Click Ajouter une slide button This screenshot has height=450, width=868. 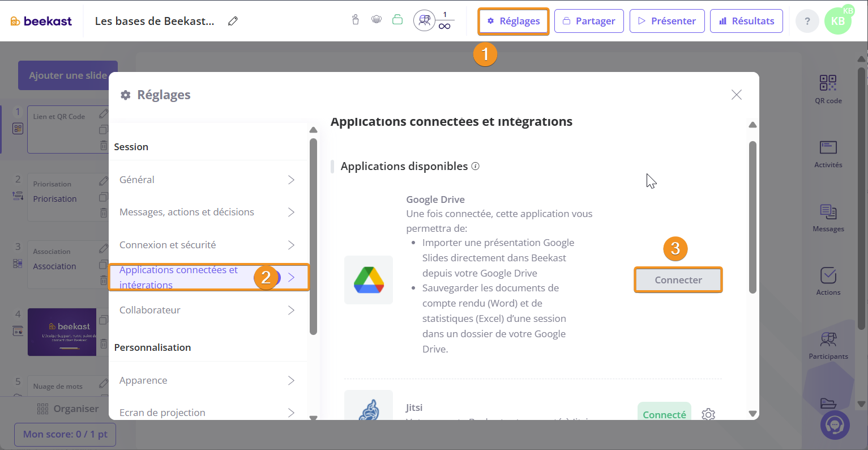(68, 75)
